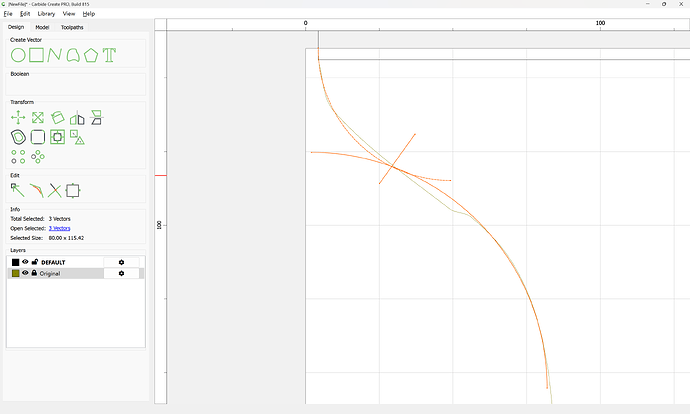Viewport: 690px width, 414px height.
Task: Select the Node Edit tool
Action: pyautogui.click(x=18, y=190)
